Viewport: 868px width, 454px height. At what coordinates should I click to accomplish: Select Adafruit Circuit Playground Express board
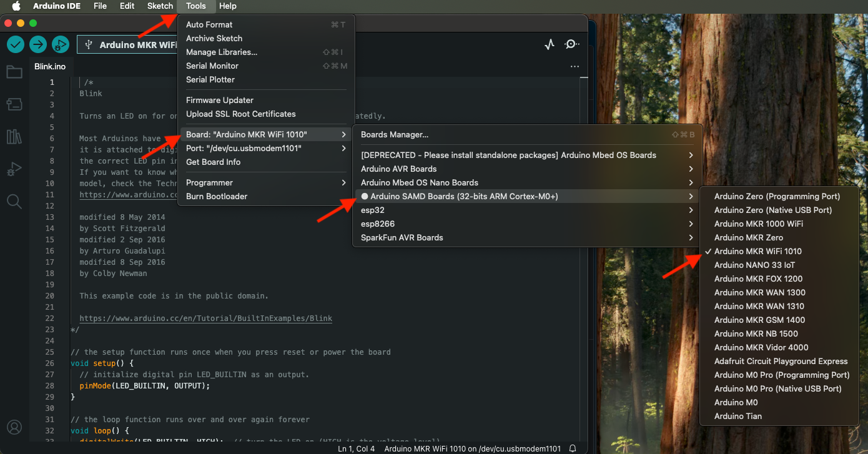click(779, 361)
